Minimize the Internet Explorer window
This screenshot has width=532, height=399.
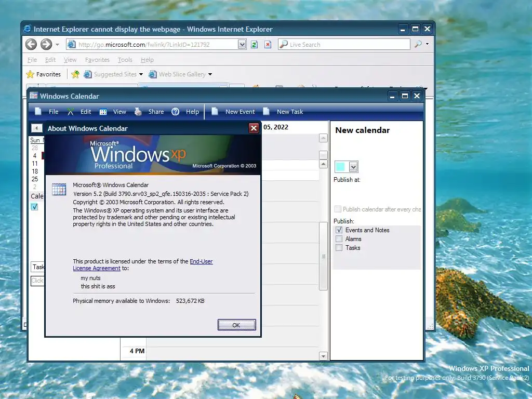[403, 29]
